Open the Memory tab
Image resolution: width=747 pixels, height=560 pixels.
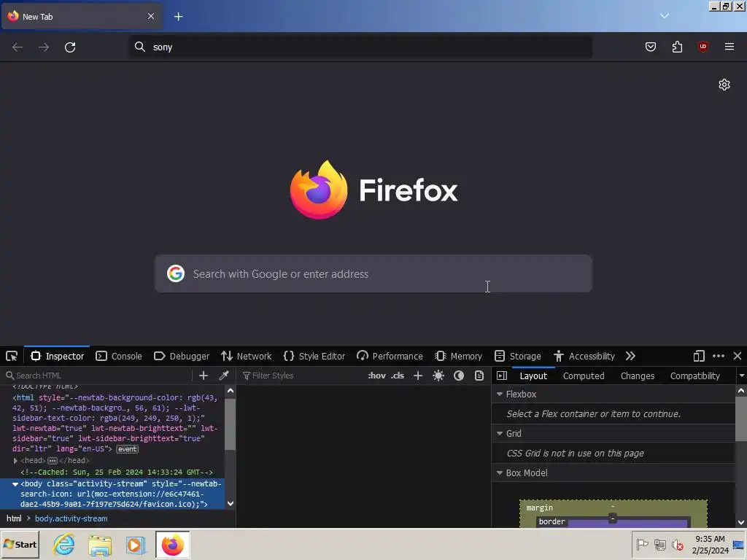(458, 356)
